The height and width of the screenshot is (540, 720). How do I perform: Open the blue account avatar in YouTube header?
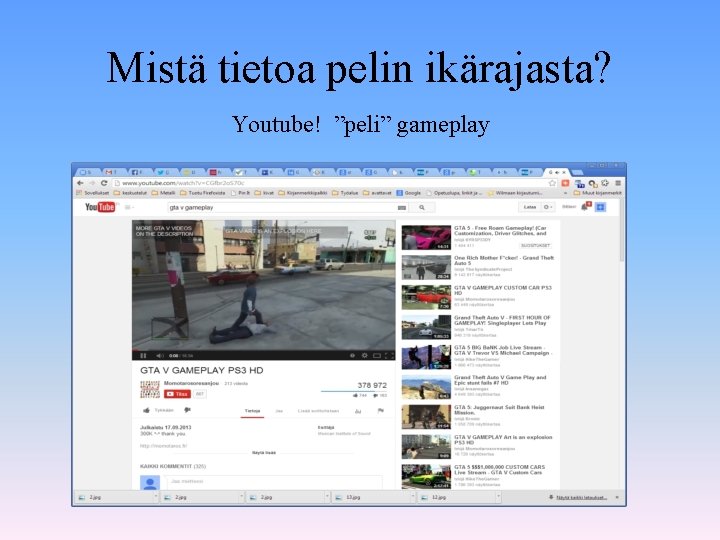pos(601,207)
